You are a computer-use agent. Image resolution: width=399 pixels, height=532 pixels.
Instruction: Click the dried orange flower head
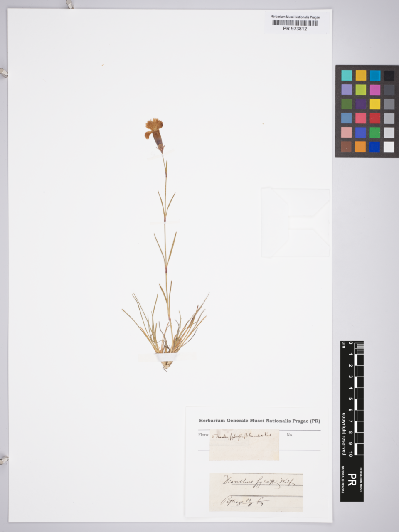(x=154, y=128)
